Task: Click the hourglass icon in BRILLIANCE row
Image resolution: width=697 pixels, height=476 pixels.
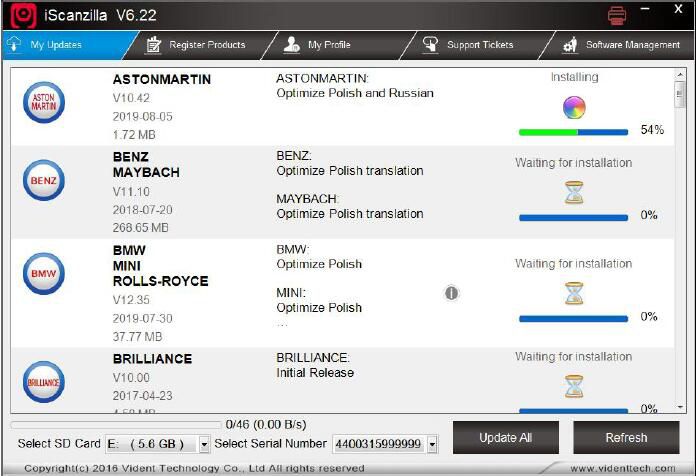Action: 574,386
